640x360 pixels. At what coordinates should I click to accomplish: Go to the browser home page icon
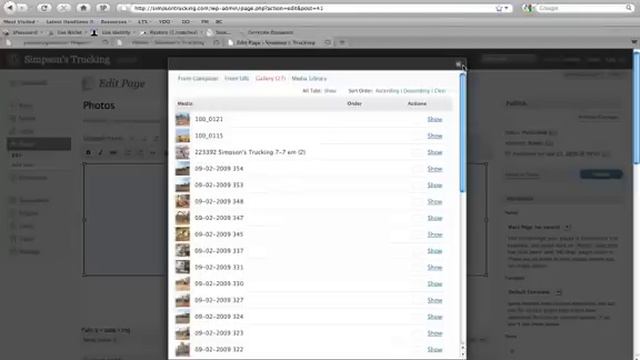(x=83, y=8)
